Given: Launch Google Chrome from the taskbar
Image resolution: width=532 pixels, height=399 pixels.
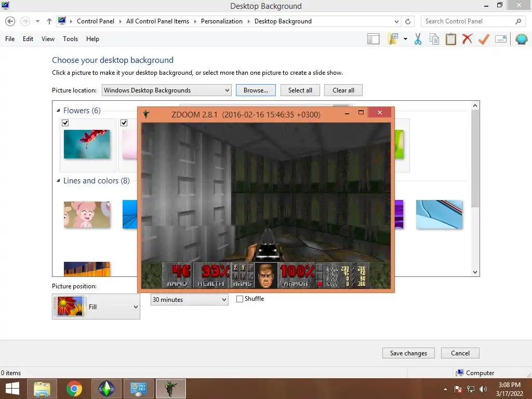Looking at the screenshot, I should tap(74, 389).
